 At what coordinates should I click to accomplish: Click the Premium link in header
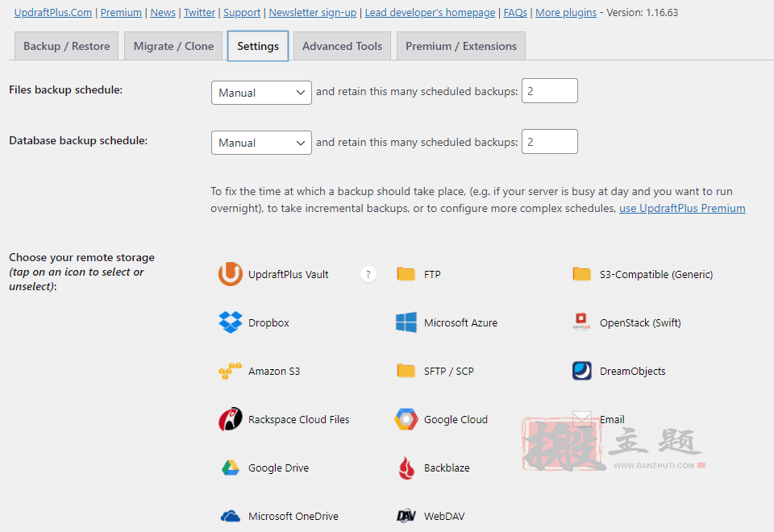tap(121, 13)
